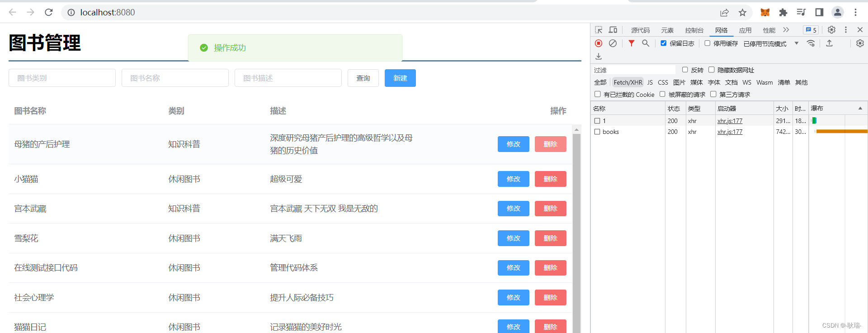
Task: Reload the page with the refresh icon
Action: tap(49, 12)
